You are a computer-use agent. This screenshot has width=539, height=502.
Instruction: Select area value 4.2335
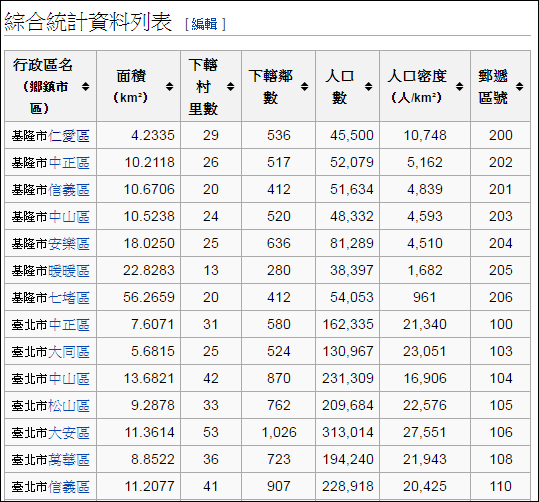point(153,135)
